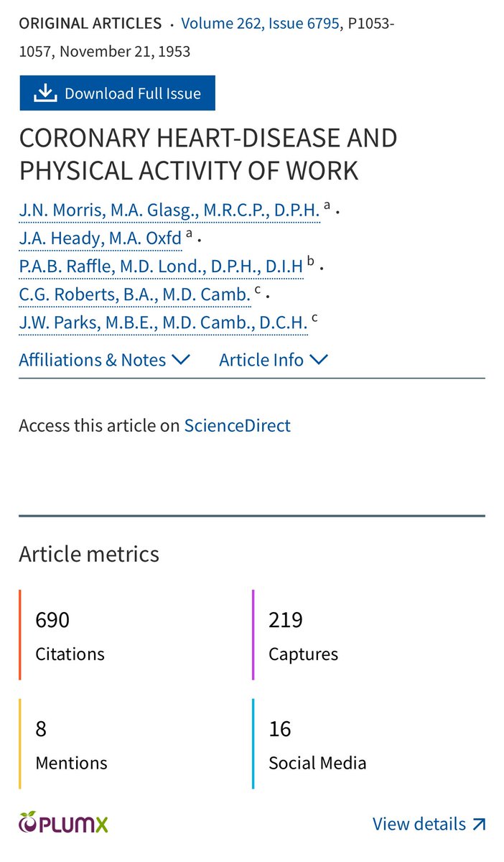The width and height of the screenshot is (504, 862).
Task: Click author C.G. Roberts link
Action: pos(135,295)
